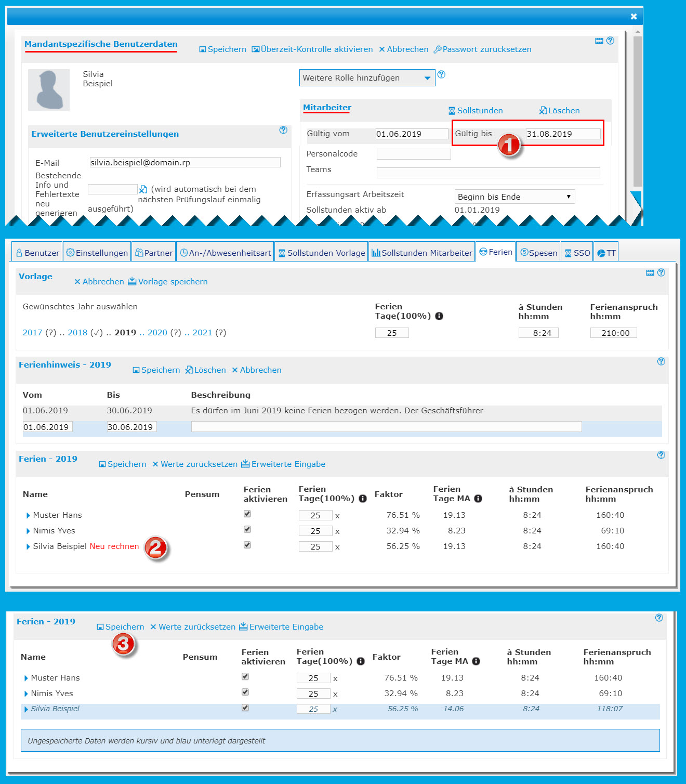686x784 pixels.
Task: Click the help icon in the Vorlage header
Action: click(x=661, y=272)
